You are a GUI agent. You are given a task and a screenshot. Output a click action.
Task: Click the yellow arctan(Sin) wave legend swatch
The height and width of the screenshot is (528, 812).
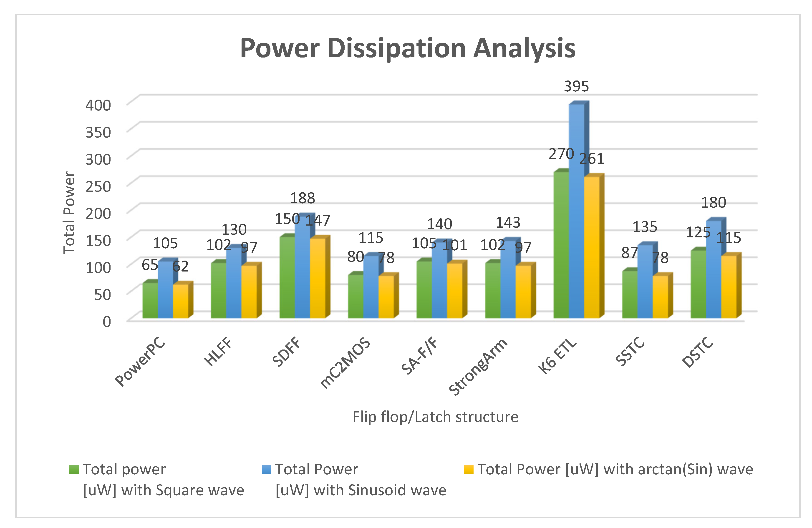tap(469, 470)
